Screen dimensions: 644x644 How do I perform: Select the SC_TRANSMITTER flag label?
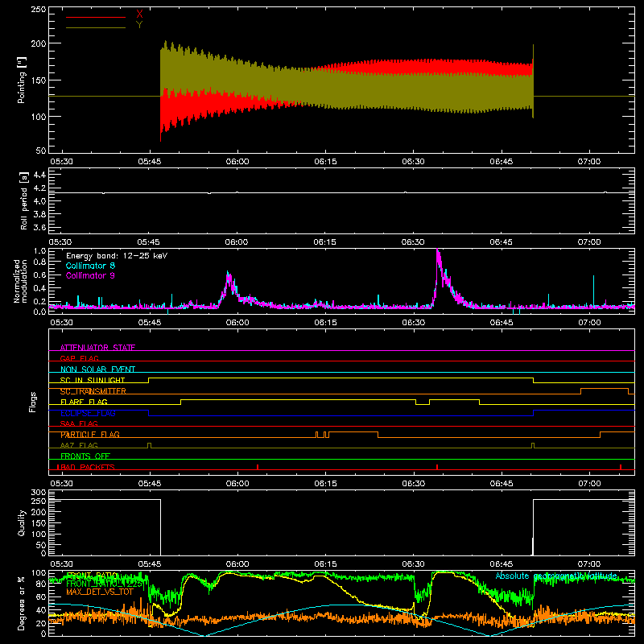tap(93, 391)
